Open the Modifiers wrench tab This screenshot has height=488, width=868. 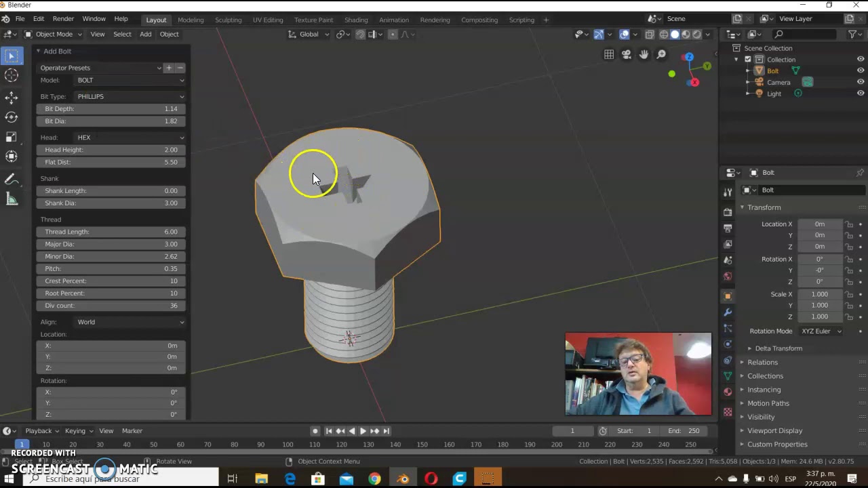pos(728,312)
